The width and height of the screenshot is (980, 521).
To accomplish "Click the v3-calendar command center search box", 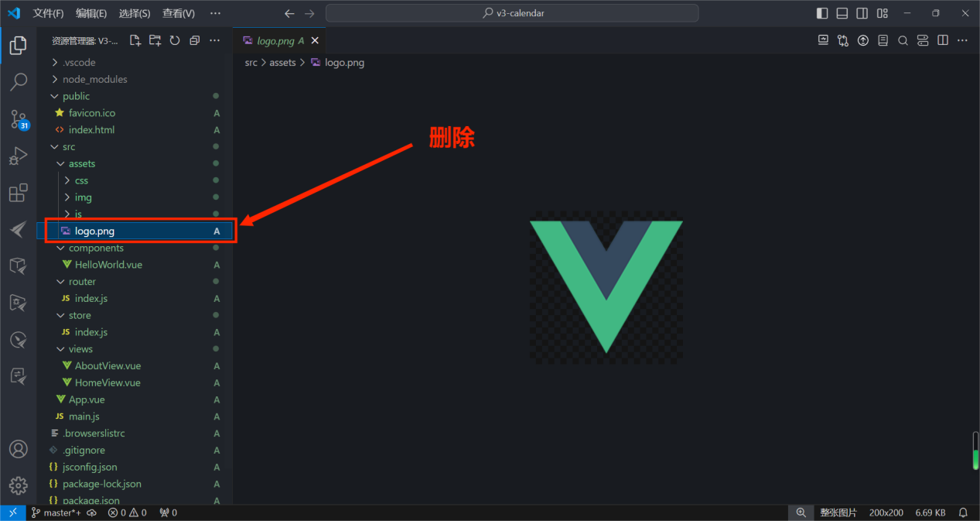I will pyautogui.click(x=512, y=13).
